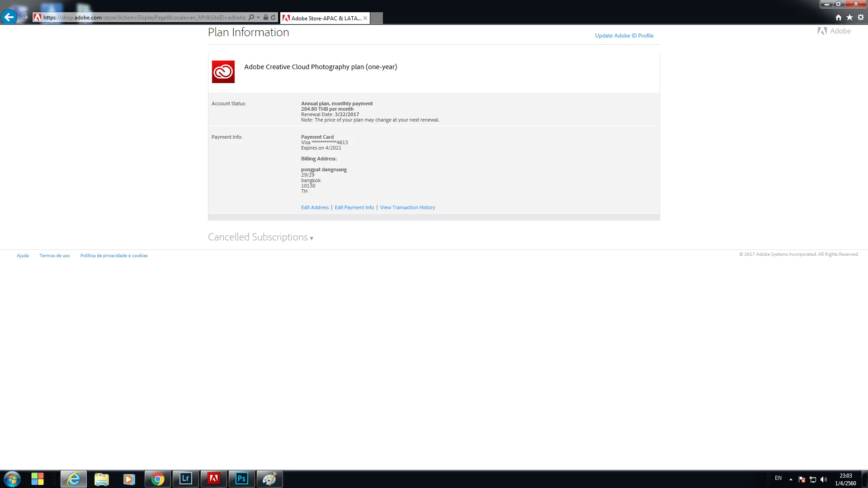Open the address bar autocomplete dropdown arrow
The width and height of the screenshot is (868, 488).
click(x=258, y=18)
